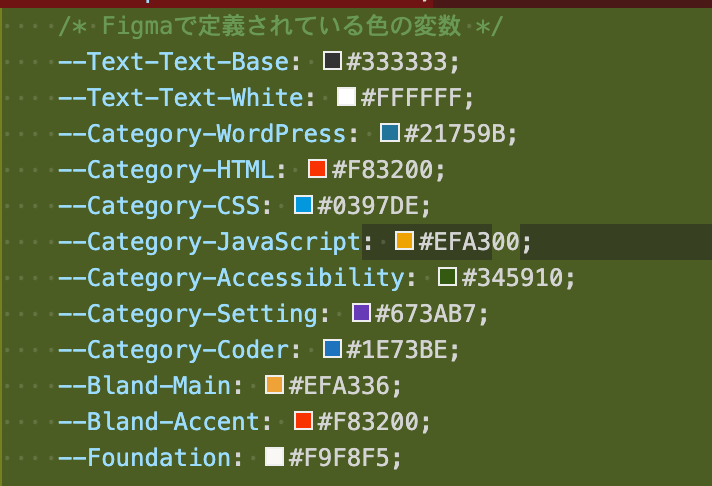Open the Category-WordPress color swatch

[x=390, y=134]
